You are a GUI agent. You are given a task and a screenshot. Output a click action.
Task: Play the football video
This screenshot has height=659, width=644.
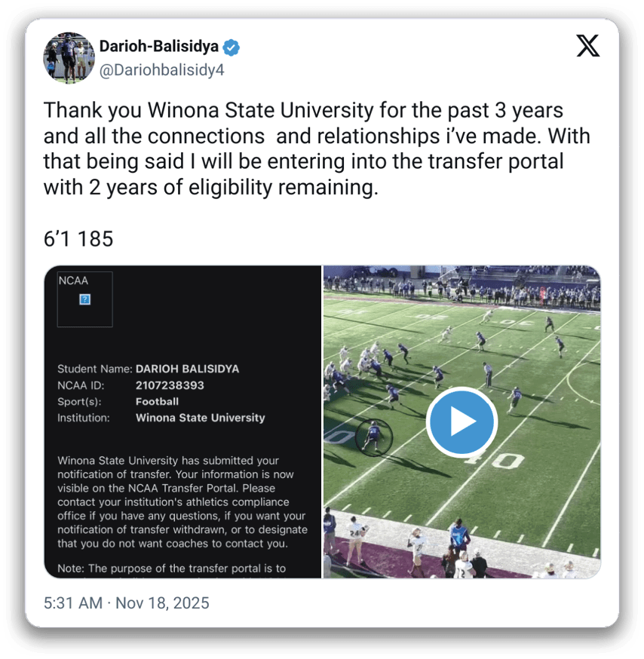[x=462, y=422]
